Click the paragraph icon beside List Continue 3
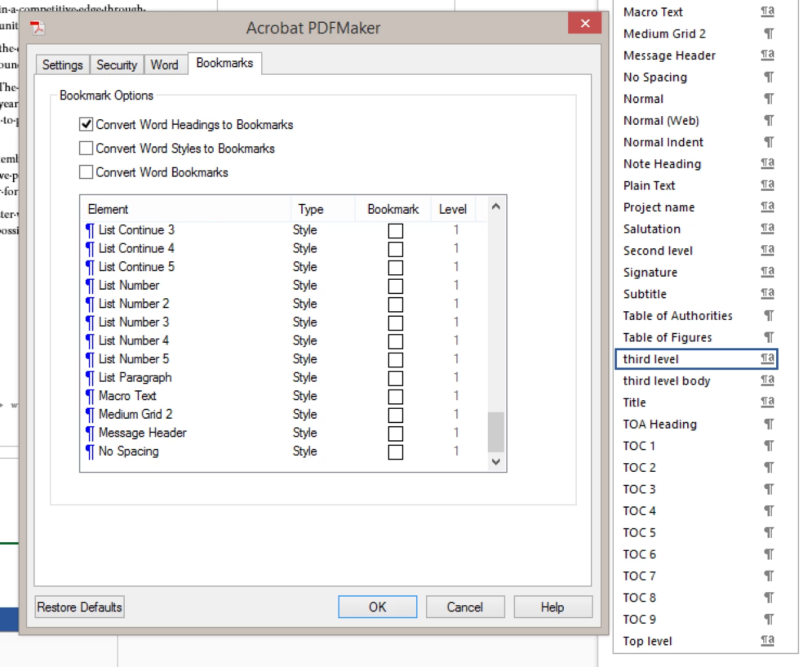 point(90,230)
